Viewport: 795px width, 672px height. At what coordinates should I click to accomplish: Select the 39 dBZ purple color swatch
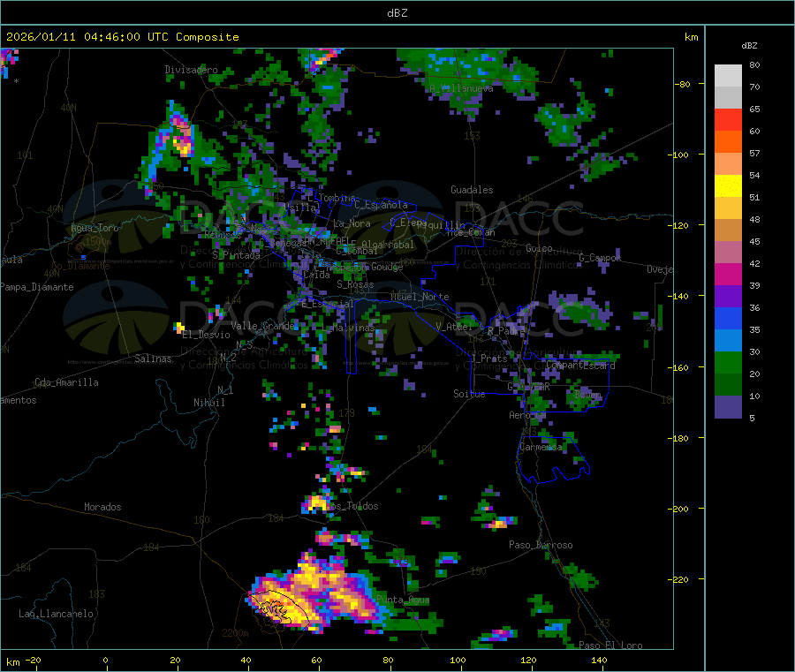point(728,297)
